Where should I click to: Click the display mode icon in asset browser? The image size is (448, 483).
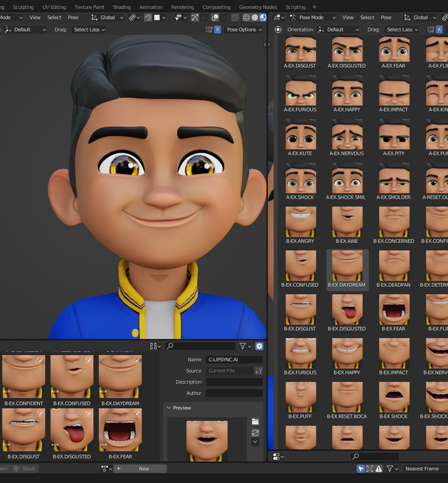[x=155, y=346]
